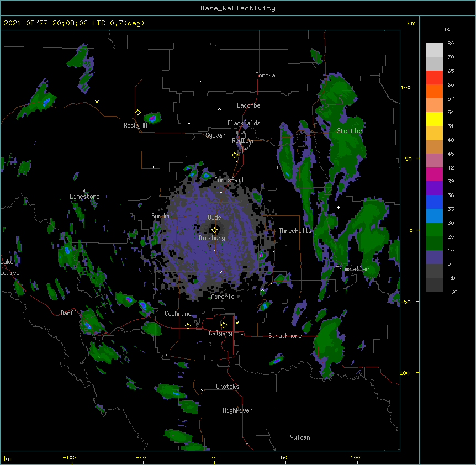Viewport: 476px width, 465px height.
Task: Select the HighRiver label
Action: click(237, 410)
